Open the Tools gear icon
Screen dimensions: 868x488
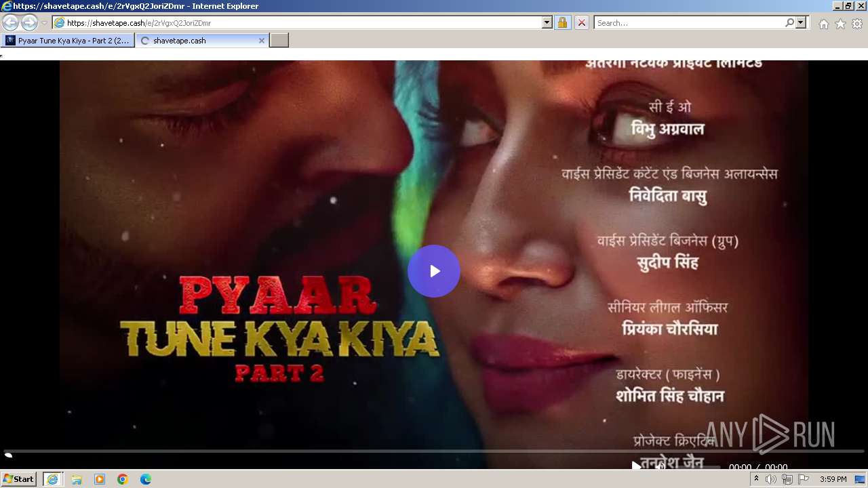coord(857,24)
